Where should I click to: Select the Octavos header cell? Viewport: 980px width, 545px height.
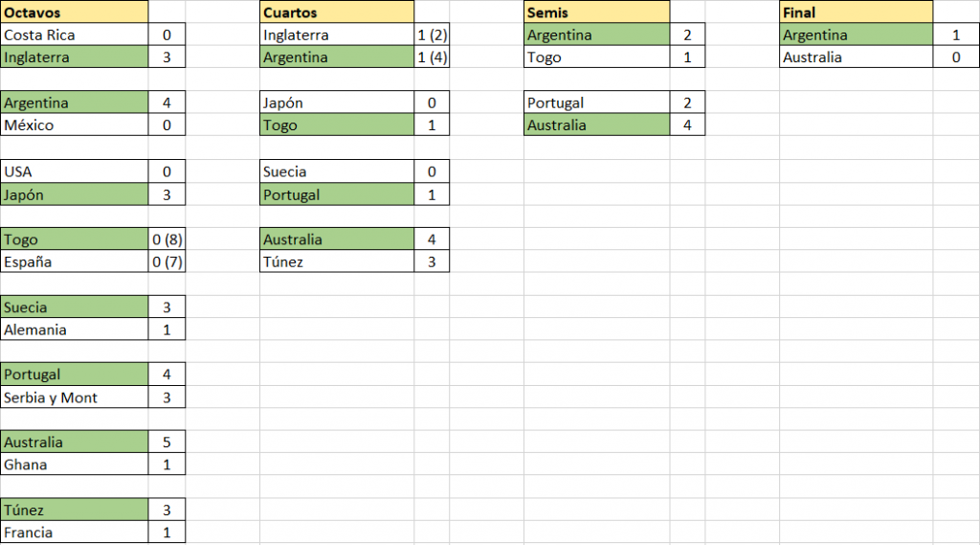[75, 12]
